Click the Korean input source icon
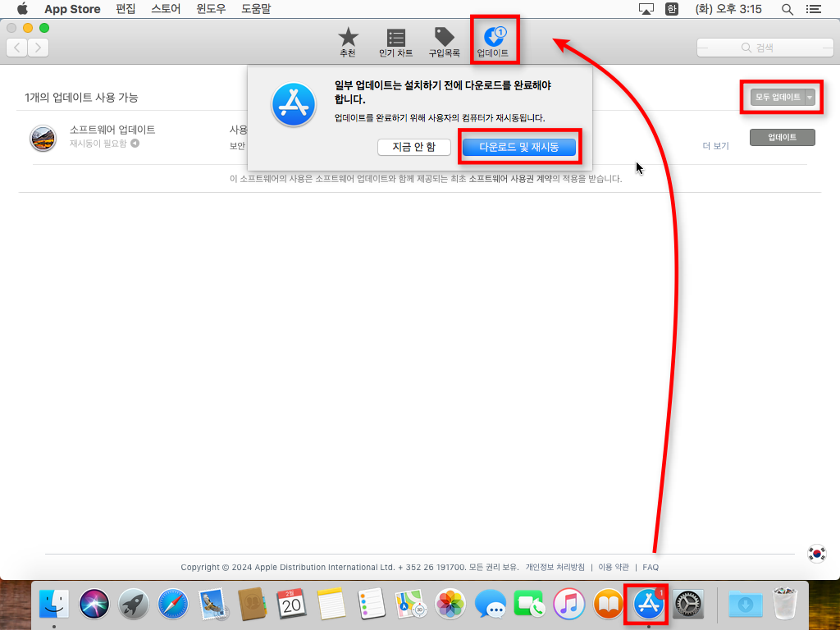840x630 pixels. 672,9
